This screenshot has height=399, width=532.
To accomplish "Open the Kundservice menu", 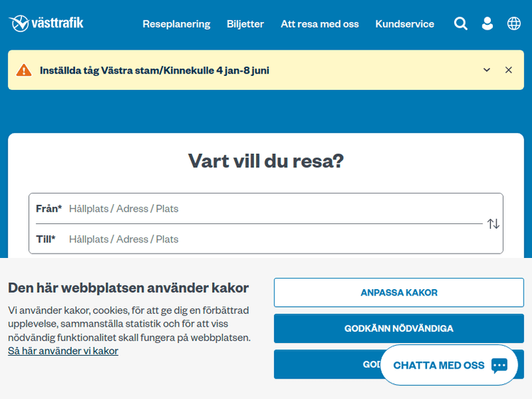I will click(404, 24).
